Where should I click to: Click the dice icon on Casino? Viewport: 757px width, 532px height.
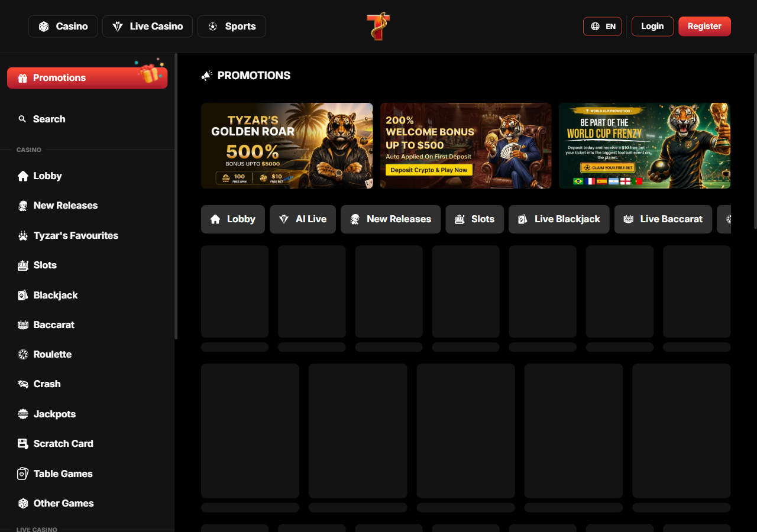click(44, 27)
